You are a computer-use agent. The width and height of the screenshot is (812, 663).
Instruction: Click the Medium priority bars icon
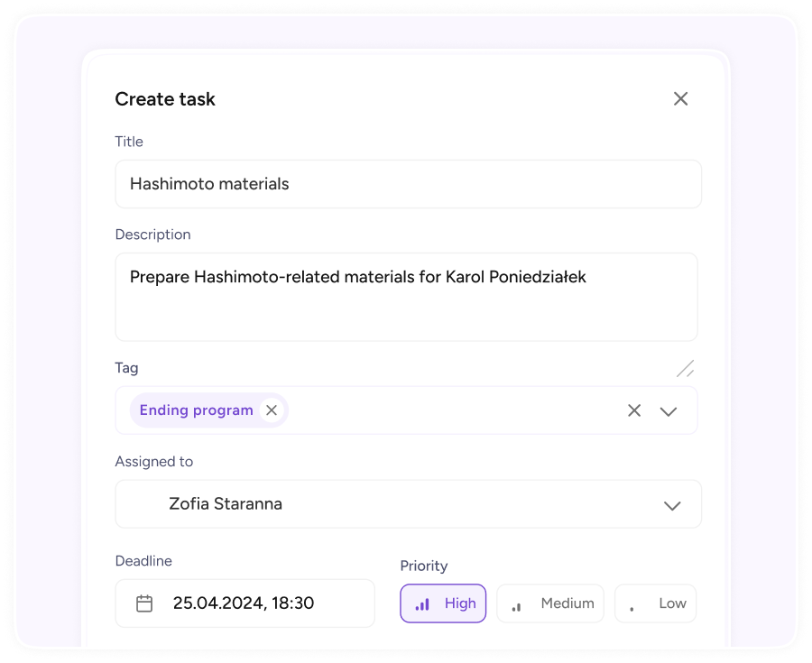click(x=516, y=606)
